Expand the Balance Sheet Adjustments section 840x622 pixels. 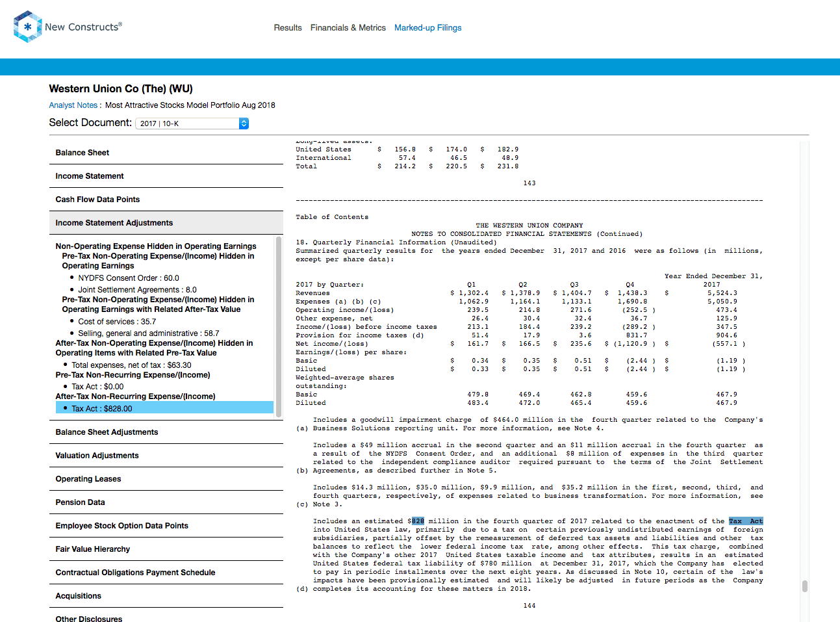click(166, 432)
